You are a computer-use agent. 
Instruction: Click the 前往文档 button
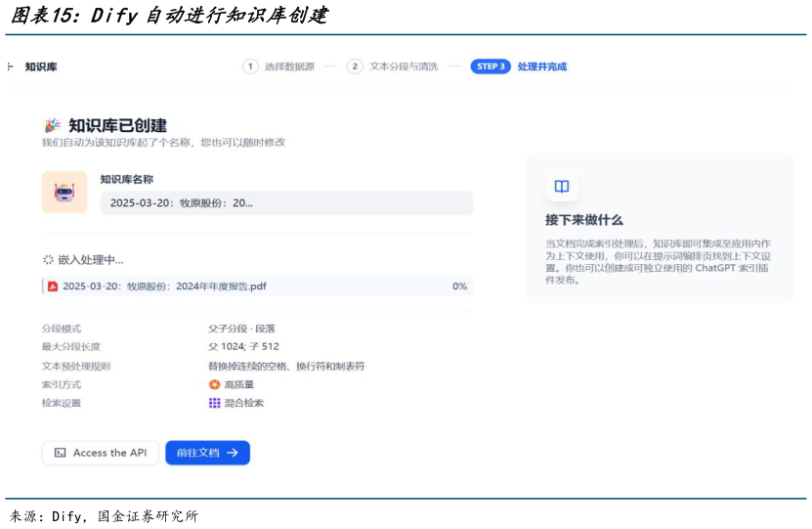(208, 453)
